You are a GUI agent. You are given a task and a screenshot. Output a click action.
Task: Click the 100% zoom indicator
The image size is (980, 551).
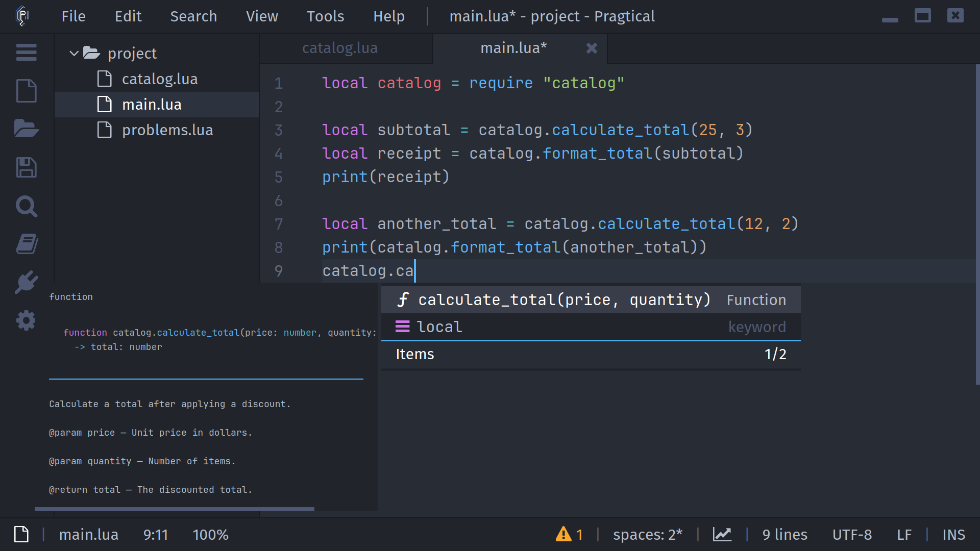tap(210, 534)
